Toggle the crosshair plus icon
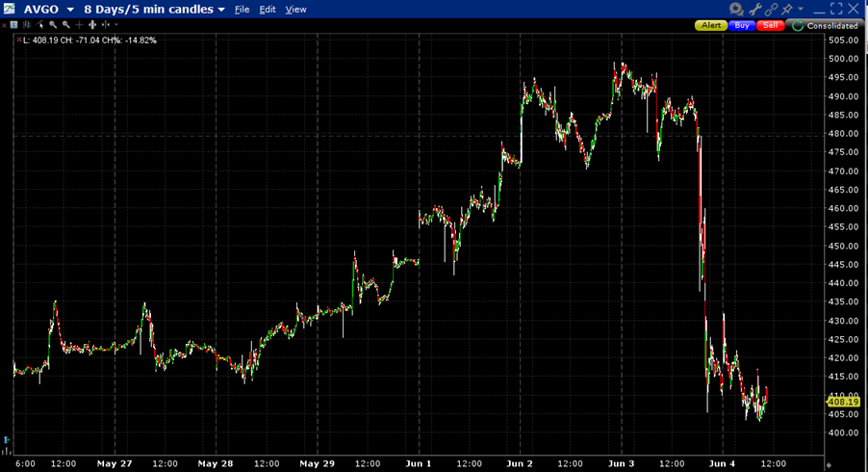The width and height of the screenshot is (868, 472). pyautogui.click(x=79, y=24)
